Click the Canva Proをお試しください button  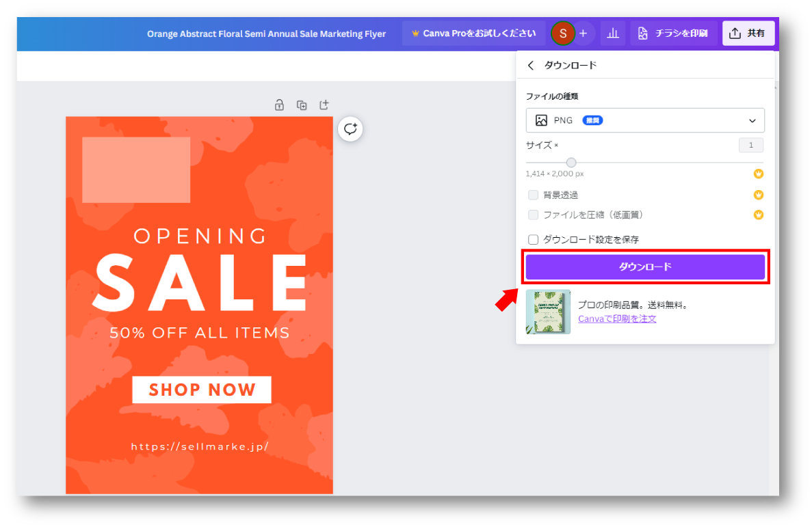[x=473, y=33]
